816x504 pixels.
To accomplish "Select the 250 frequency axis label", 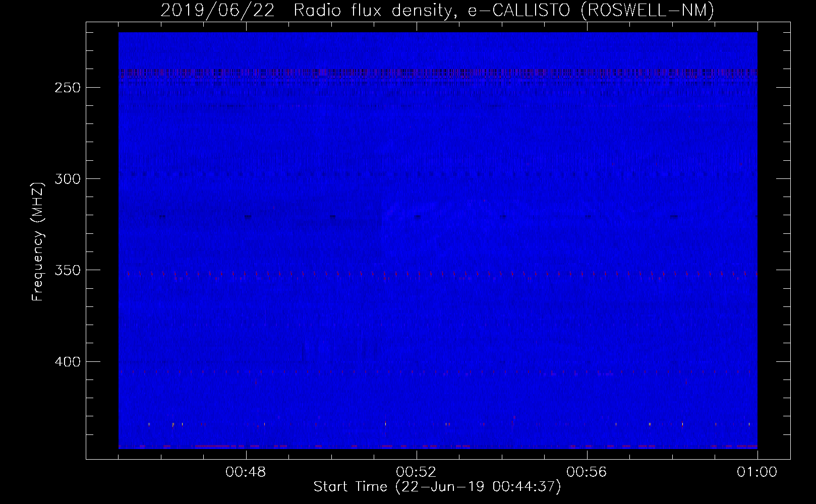I will click(68, 88).
